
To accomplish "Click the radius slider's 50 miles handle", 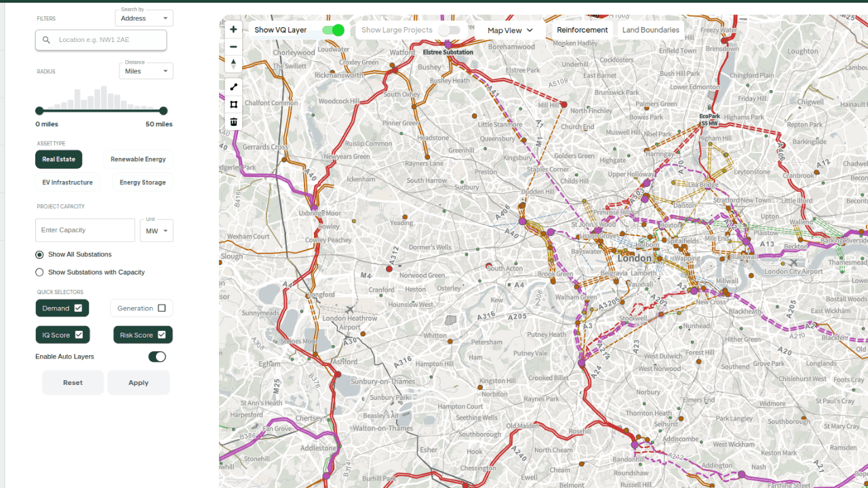I will pos(163,110).
